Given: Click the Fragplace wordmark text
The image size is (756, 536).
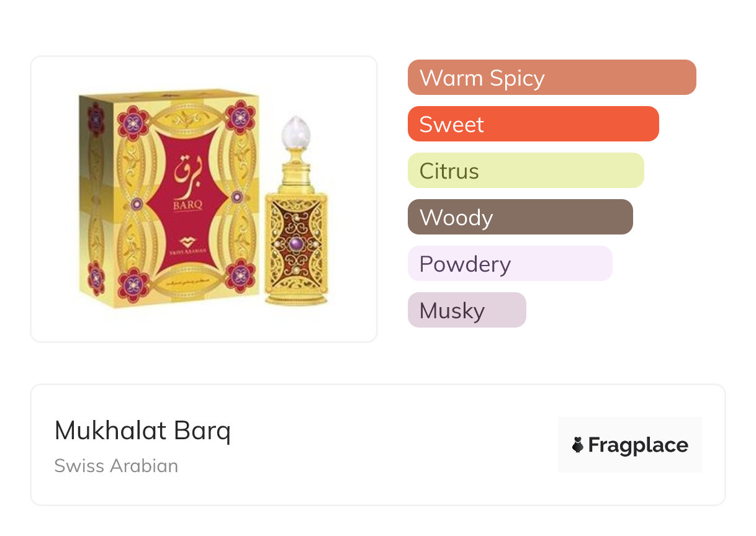Looking at the screenshot, I should (x=637, y=445).
